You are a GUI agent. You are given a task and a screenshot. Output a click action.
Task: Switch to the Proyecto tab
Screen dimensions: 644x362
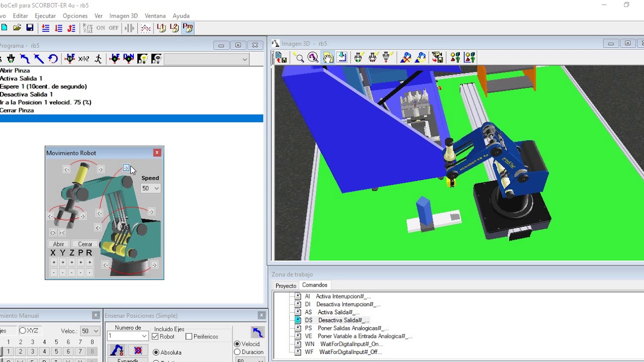286,286
